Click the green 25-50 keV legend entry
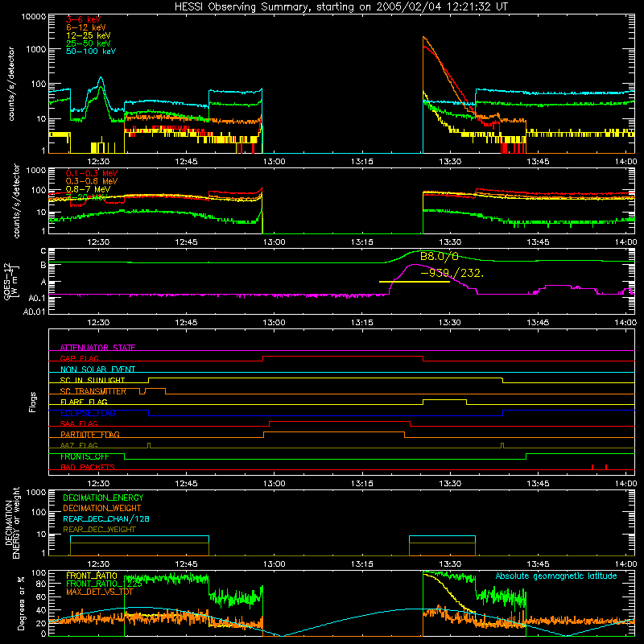Viewport: 644px width, 644px height. coord(89,43)
